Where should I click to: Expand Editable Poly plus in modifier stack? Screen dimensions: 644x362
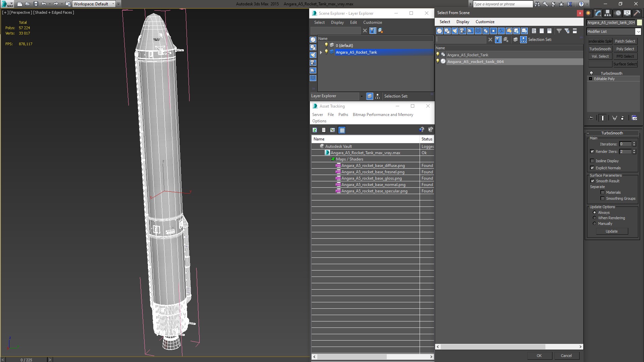tap(590, 79)
